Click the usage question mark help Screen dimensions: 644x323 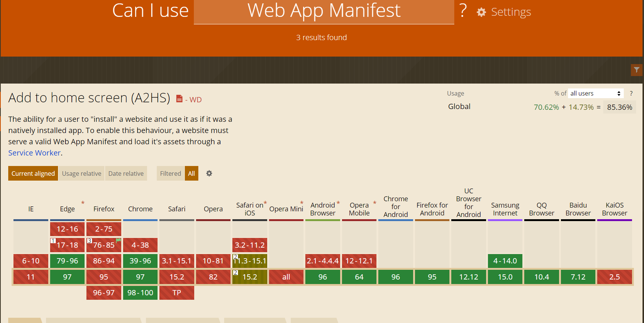(631, 93)
